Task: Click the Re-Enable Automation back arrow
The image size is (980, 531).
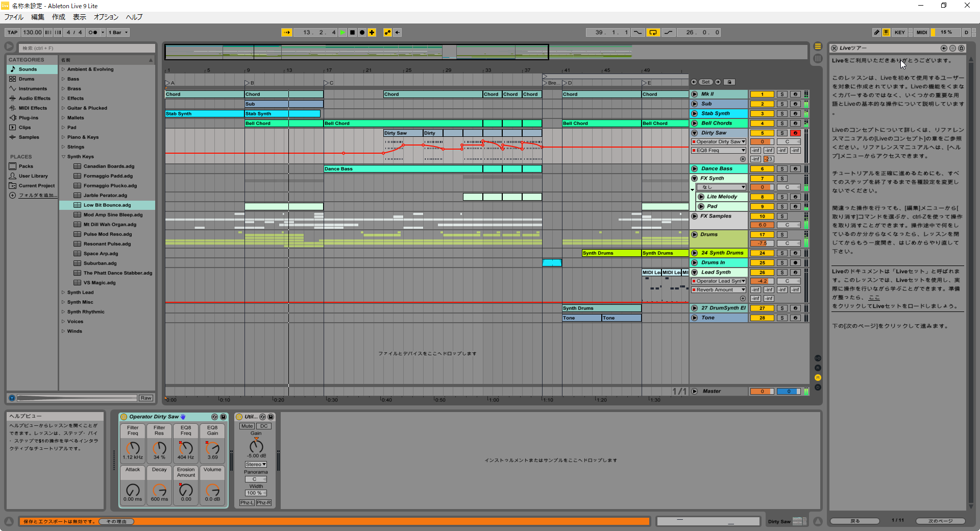Action: point(397,32)
